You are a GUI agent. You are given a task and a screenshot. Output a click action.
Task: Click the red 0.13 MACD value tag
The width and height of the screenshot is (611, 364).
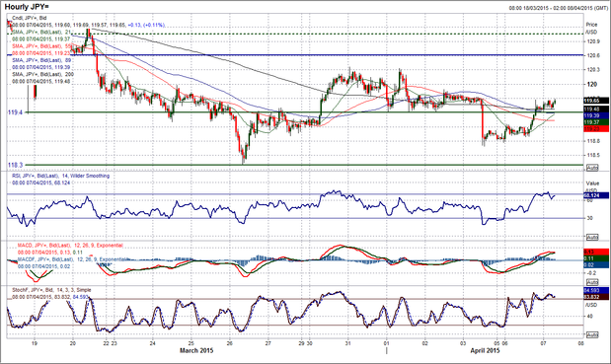click(x=596, y=252)
